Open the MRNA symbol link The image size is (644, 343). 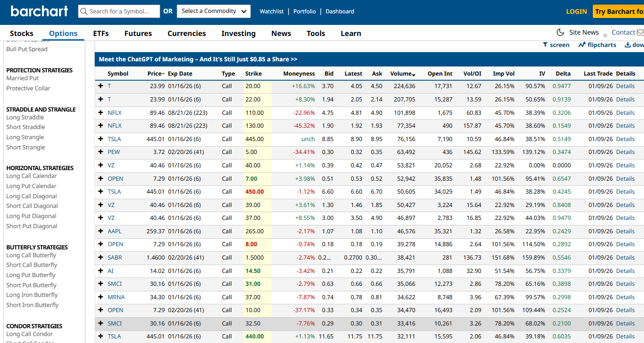tap(116, 297)
